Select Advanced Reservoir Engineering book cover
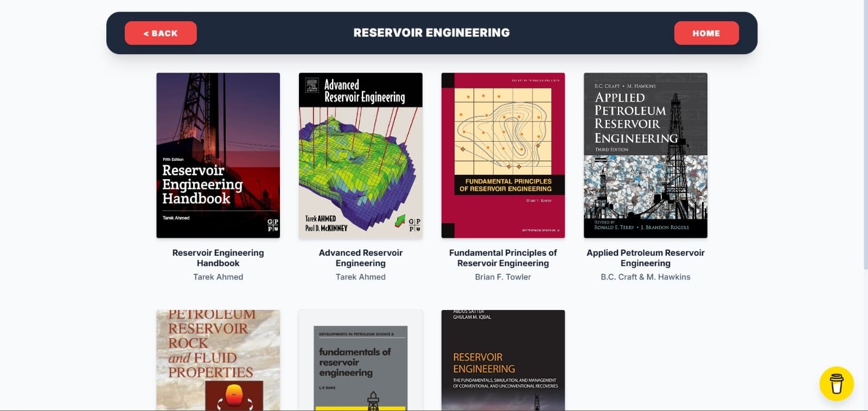 [x=360, y=155]
